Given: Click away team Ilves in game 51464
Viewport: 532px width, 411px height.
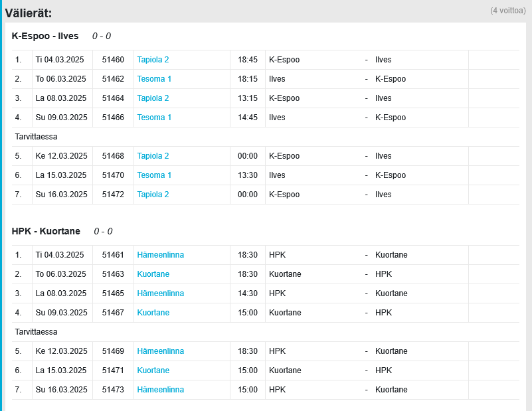Looking at the screenshot, I should click(383, 98).
